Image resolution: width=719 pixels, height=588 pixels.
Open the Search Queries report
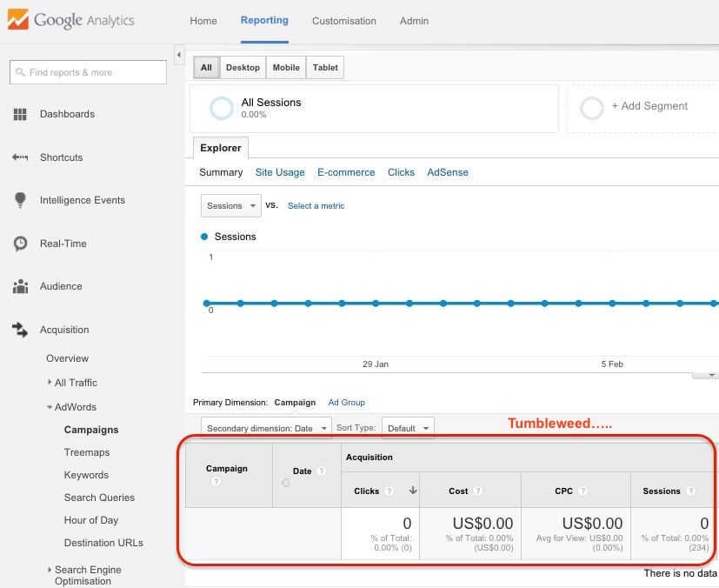click(x=99, y=498)
